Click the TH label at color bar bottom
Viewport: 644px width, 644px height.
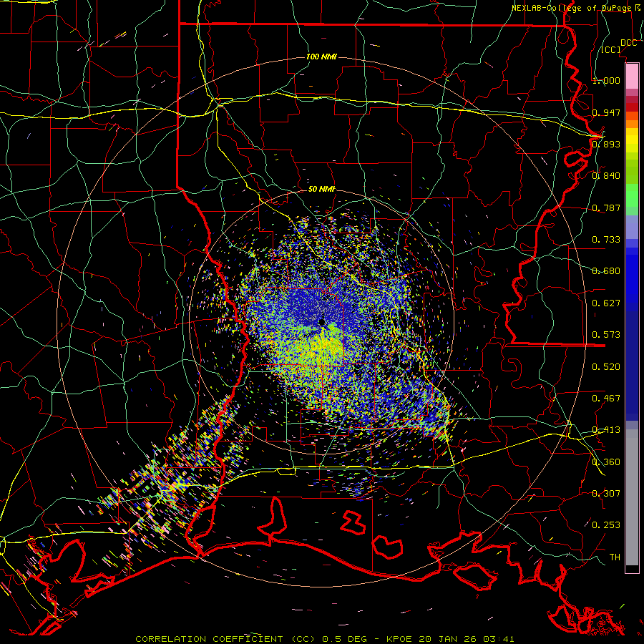pos(615,557)
